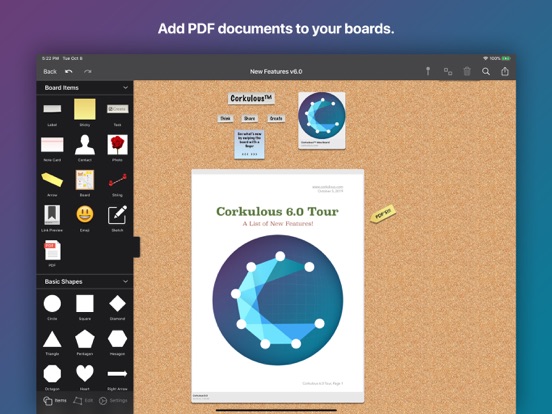Select the blue sticky note on board
The image size is (552, 414).
pos(249,144)
